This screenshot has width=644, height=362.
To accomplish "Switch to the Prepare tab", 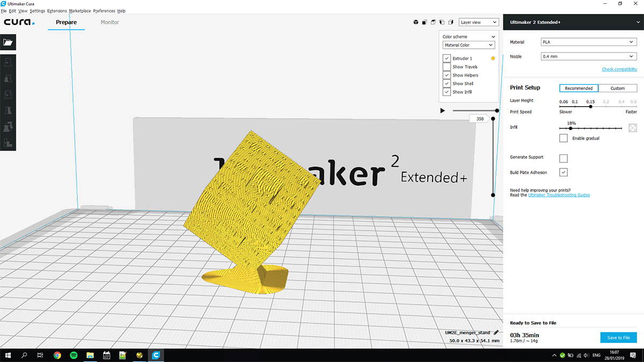I will (67, 23).
